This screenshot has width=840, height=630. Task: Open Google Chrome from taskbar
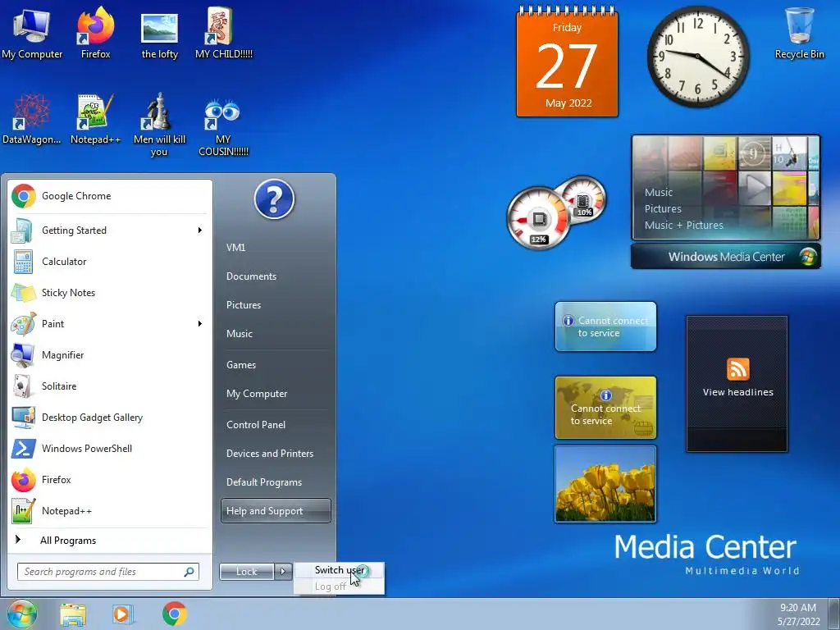tap(175, 614)
